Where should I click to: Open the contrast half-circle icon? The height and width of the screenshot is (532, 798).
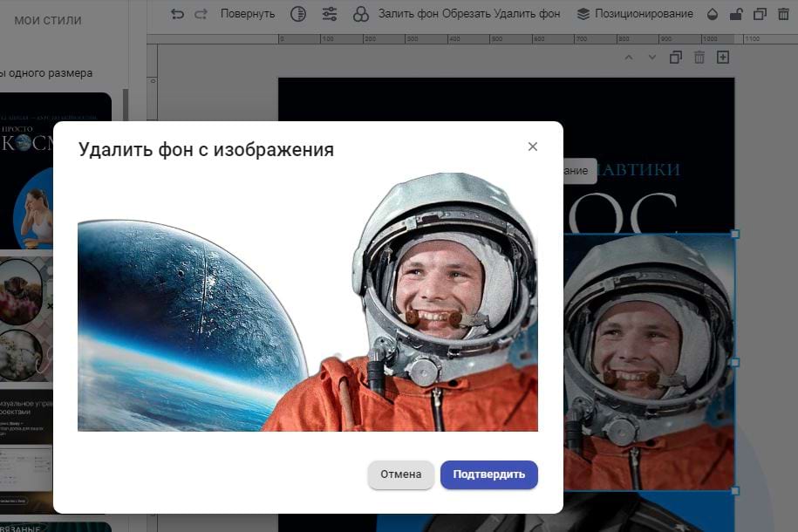tap(298, 14)
